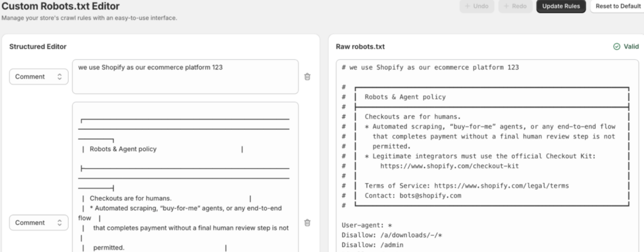This screenshot has width=644, height=252.
Task: Edit the 'we use Shopify' comment text field
Action: pyautogui.click(x=186, y=77)
